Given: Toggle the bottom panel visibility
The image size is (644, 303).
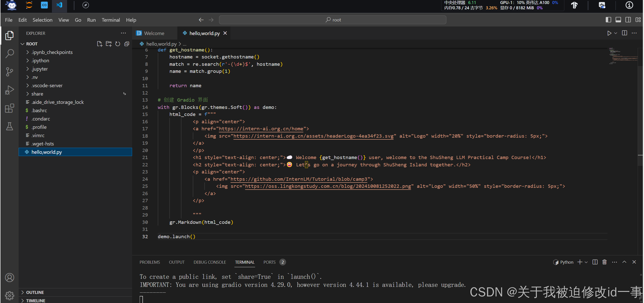Looking at the screenshot, I should click(618, 20).
